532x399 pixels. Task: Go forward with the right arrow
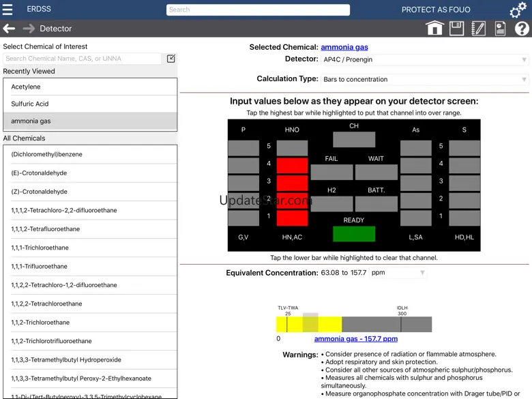[29, 29]
